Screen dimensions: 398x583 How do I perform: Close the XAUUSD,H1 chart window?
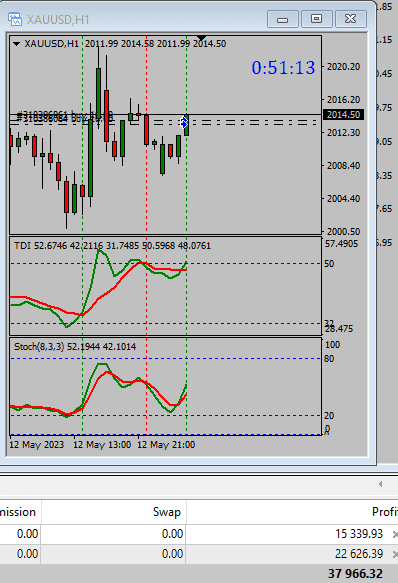point(351,19)
